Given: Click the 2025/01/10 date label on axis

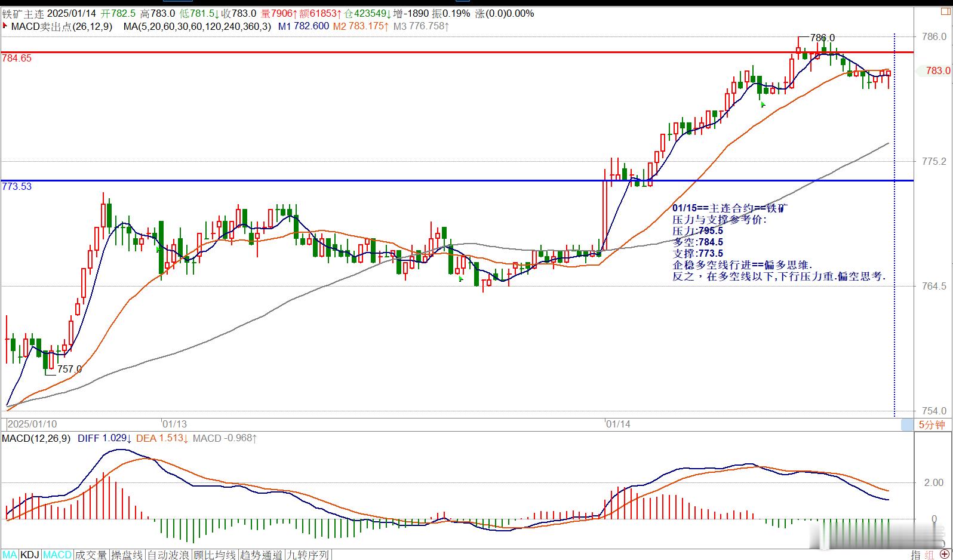Looking at the screenshot, I should [x=32, y=424].
